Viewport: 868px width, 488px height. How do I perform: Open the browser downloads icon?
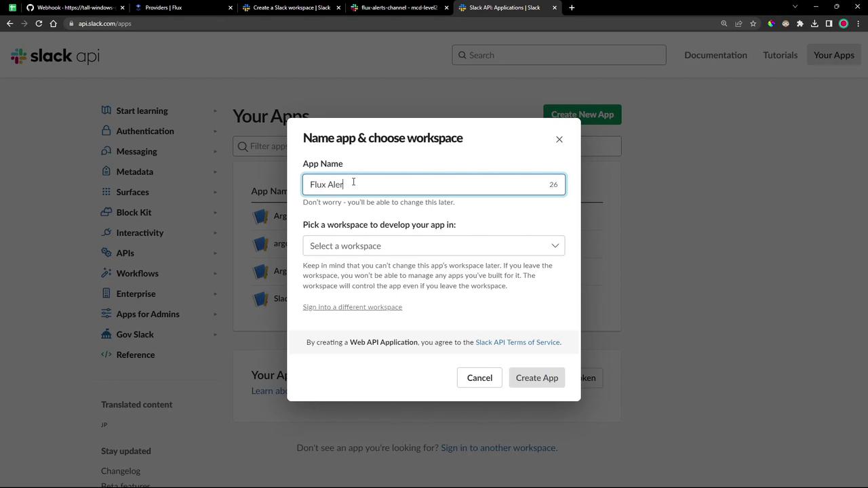click(814, 24)
